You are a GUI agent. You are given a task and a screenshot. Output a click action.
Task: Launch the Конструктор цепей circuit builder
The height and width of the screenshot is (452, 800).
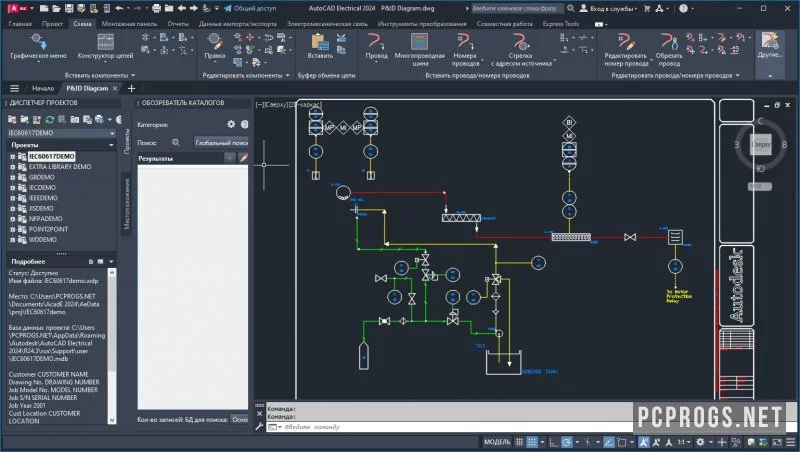point(105,46)
